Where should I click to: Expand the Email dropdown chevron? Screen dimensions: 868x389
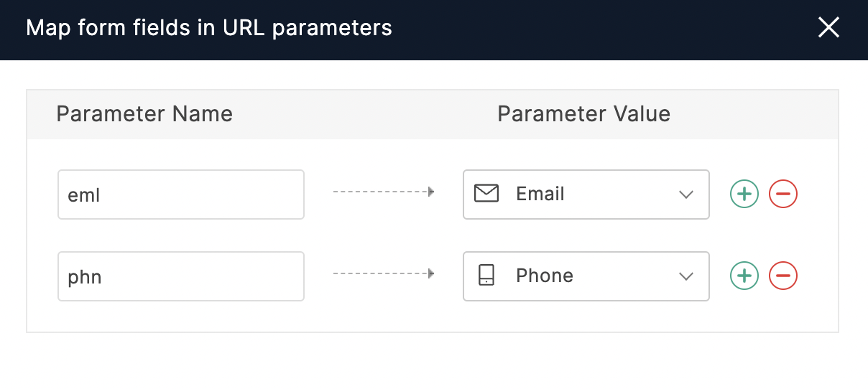[x=685, y=194]
